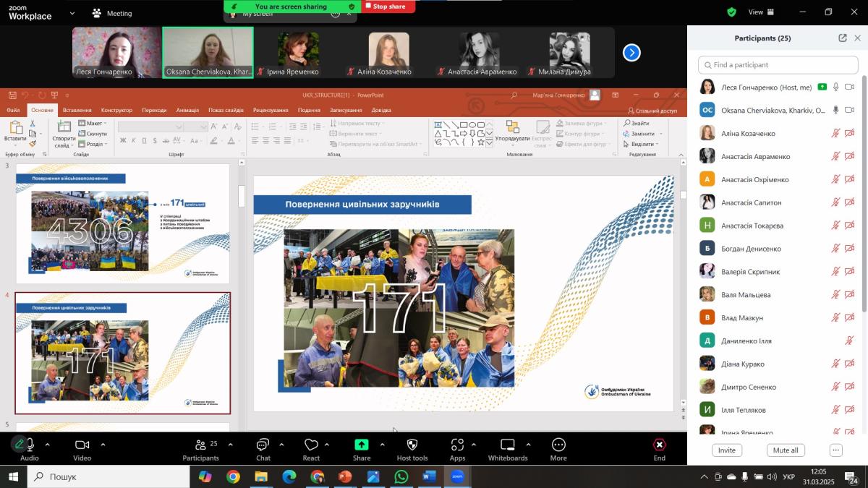Unmute Аліна Козаченко in participants list
868x488 pixels.
pyautogui.click(x=835, y=134)
